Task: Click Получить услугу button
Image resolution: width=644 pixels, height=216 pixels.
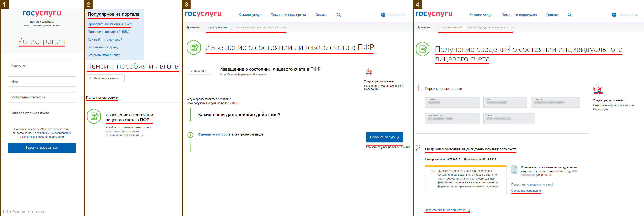Action: (x=385, y=137)
